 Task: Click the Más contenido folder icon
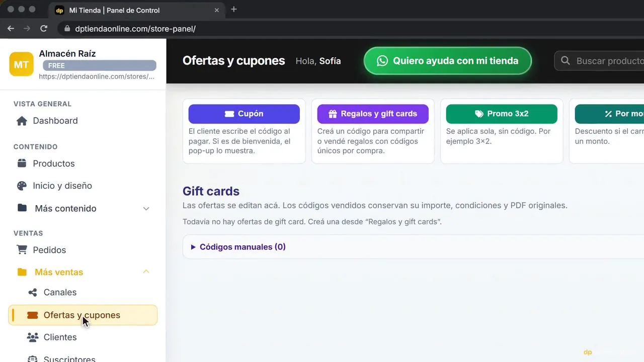(22, 208)
